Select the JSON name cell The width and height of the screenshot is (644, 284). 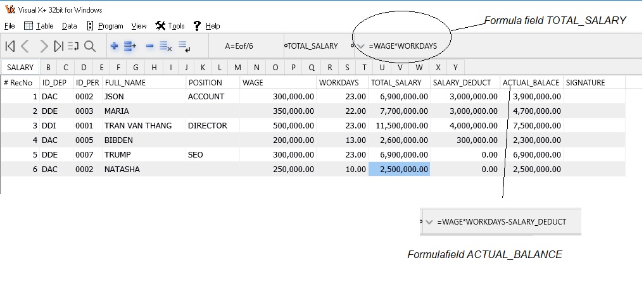tap(144, 96)
